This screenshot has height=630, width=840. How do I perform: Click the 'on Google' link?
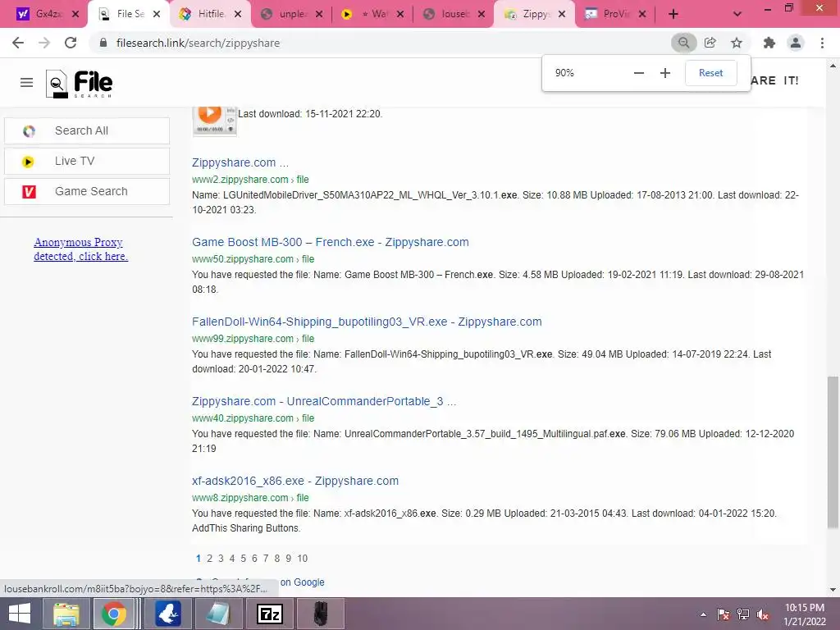(302, 582)
